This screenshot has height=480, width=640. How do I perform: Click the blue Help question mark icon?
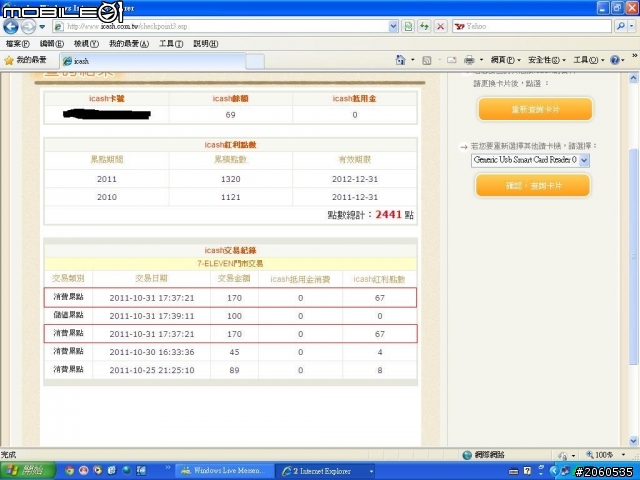[615, 60]
